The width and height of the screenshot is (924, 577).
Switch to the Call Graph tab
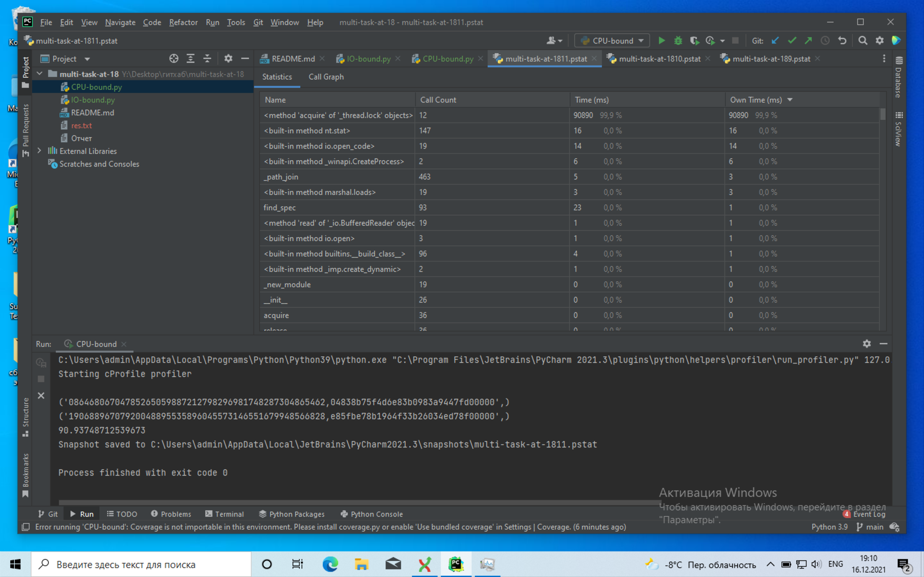point(326,77)
